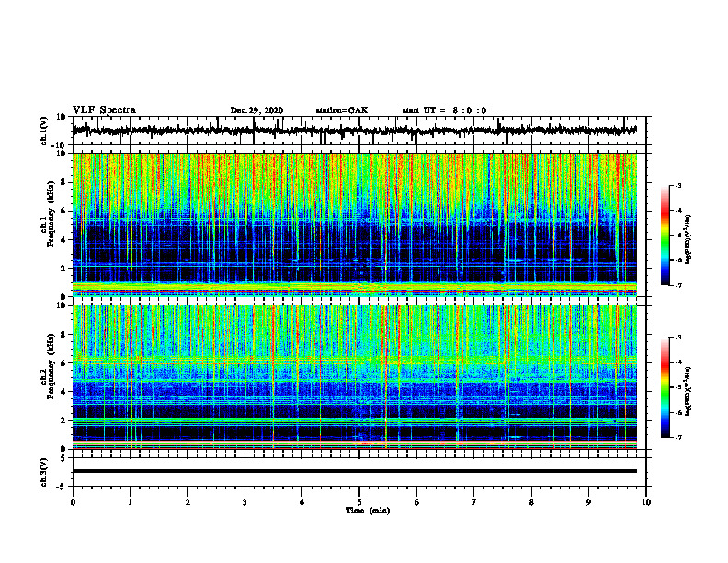Click the log(PSD) label beside ch.1 color bar
This screenshot has height=563, width=728.
688,239
